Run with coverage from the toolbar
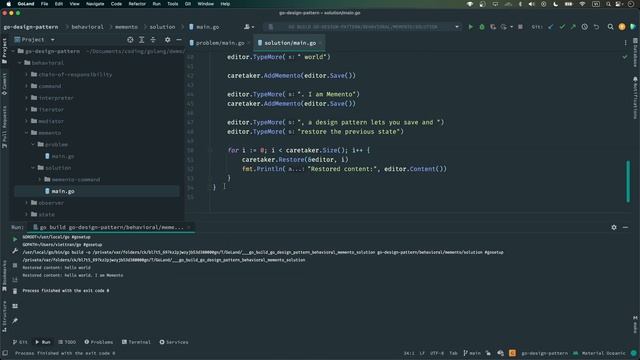 click(493, 27)
